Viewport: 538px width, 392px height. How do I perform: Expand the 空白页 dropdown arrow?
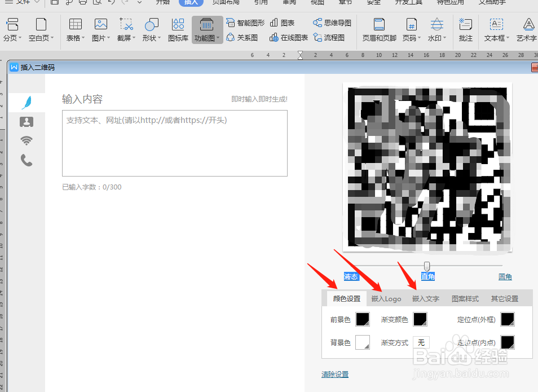tap(52, 38)
